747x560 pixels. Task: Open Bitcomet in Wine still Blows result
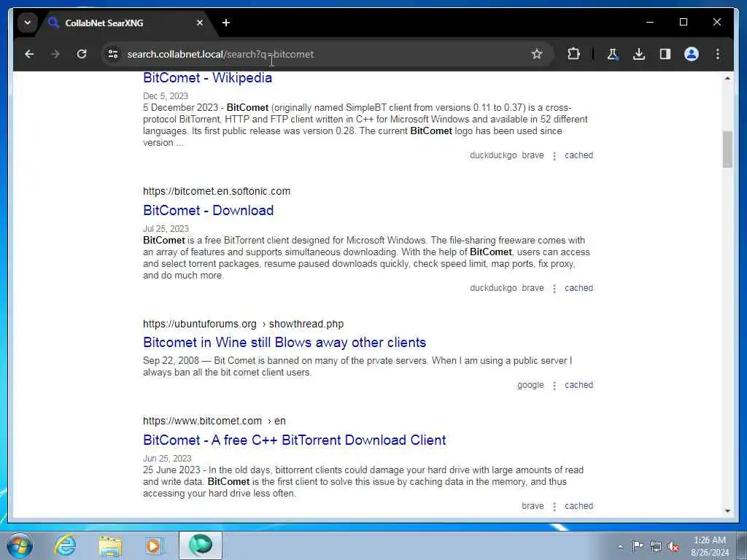point(285,343)
